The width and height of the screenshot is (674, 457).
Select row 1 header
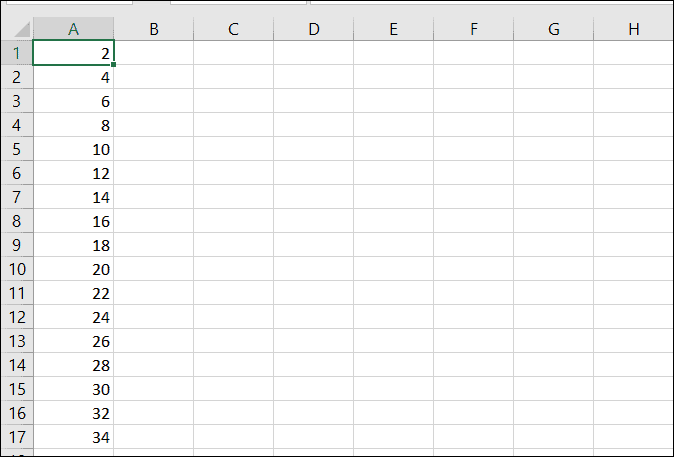pyautogui.click(x=17, y=53)
